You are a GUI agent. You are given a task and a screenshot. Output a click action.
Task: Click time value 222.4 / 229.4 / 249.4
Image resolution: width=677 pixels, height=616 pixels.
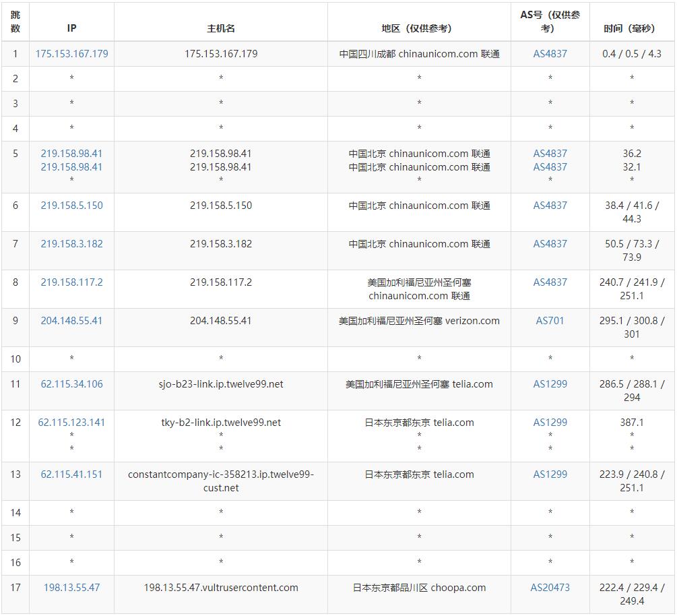632,594
